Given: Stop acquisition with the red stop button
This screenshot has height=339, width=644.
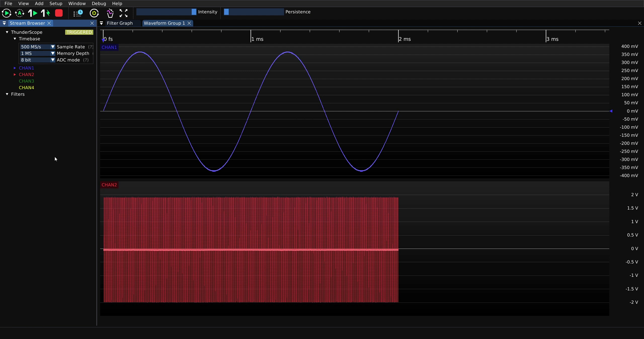Looking at the screenshot, I should point(59,13).
